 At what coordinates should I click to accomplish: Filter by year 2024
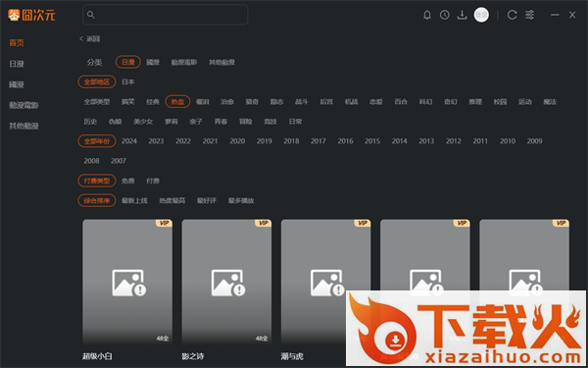[x=129, y=141]
